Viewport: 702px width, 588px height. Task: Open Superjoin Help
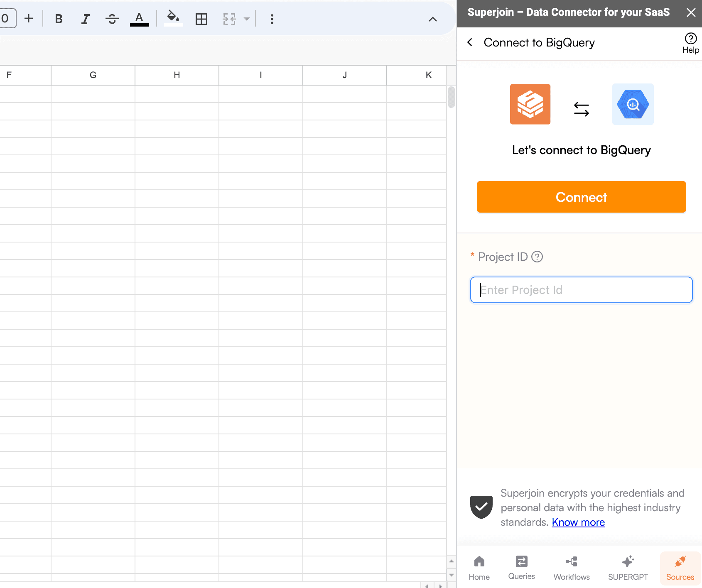[x=690, y=43]
